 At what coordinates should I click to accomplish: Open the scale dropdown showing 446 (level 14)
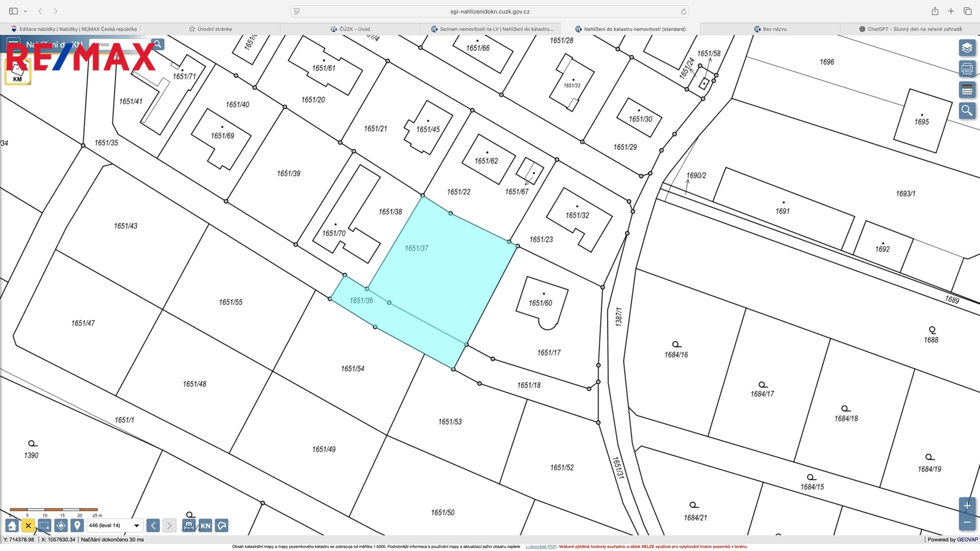(114, 525)
